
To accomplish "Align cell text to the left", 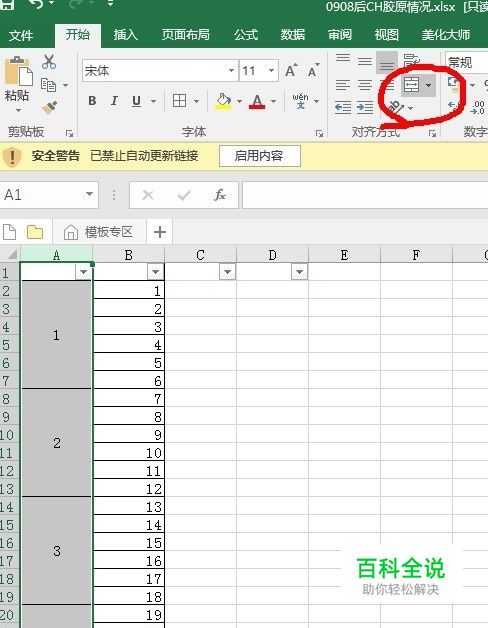I will (x=343, y=85).
